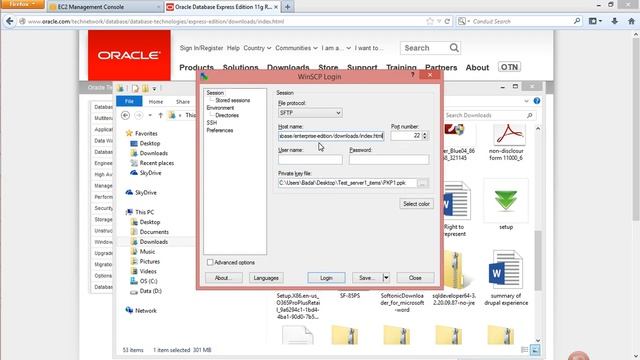Viewport: 640px width, 360px height.
Task: Click the Private key file path field
Action: [347, 183]
